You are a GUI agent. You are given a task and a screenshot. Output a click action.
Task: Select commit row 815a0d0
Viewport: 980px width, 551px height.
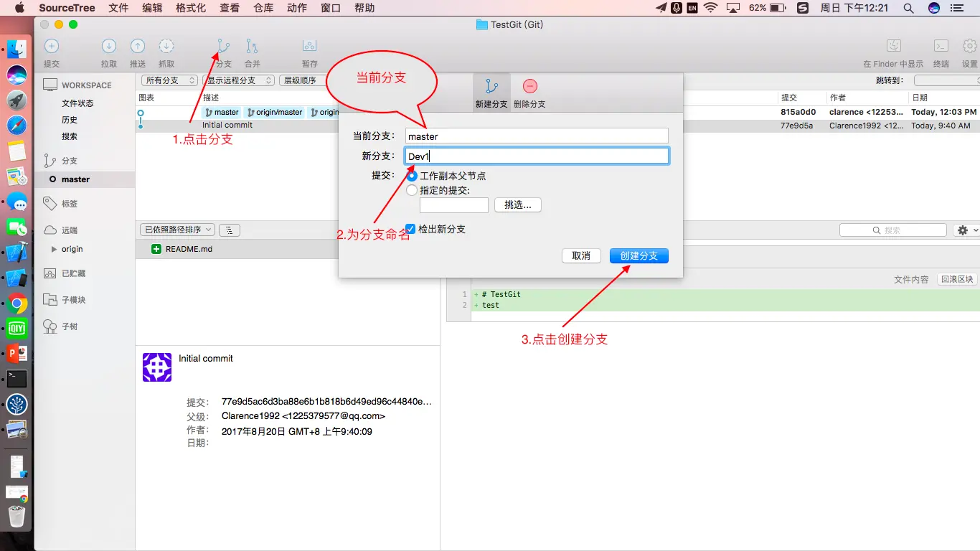[x=557, y=112]
